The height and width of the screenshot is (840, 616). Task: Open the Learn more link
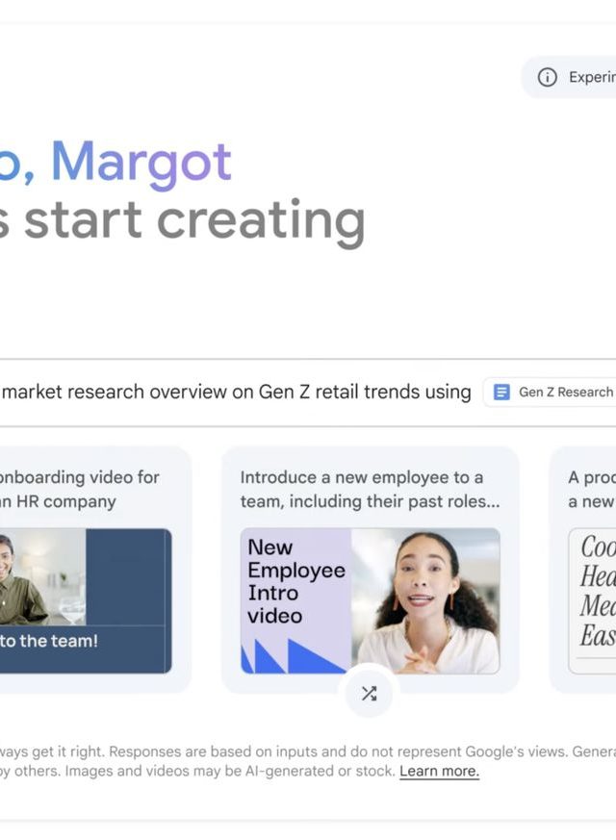(439, 772)
